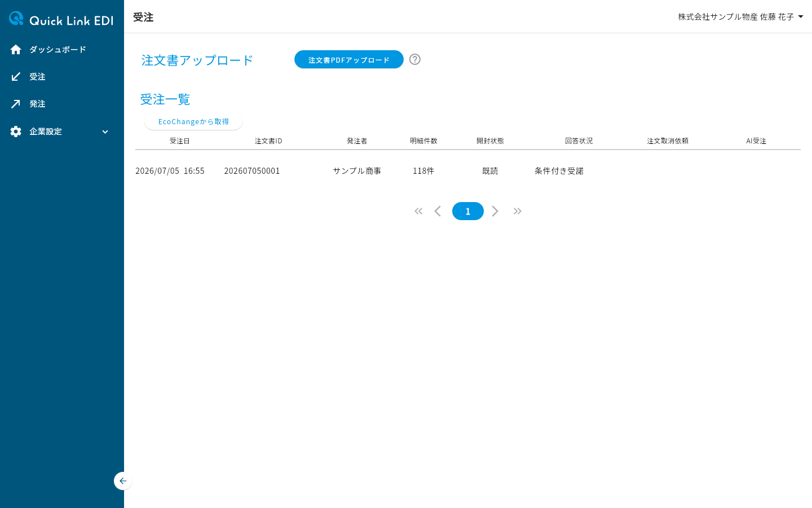The width and height of the screenshot is (812, 508).
Task: Open the help question mark icon
Action: click(415, 59)
